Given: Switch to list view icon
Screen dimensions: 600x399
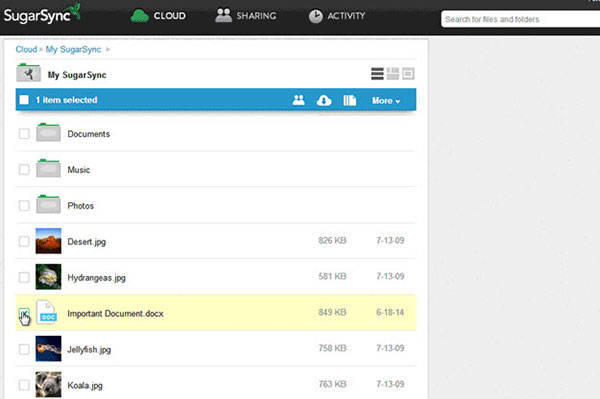Looking at the screenshot, I should click(x=377, y=73).
